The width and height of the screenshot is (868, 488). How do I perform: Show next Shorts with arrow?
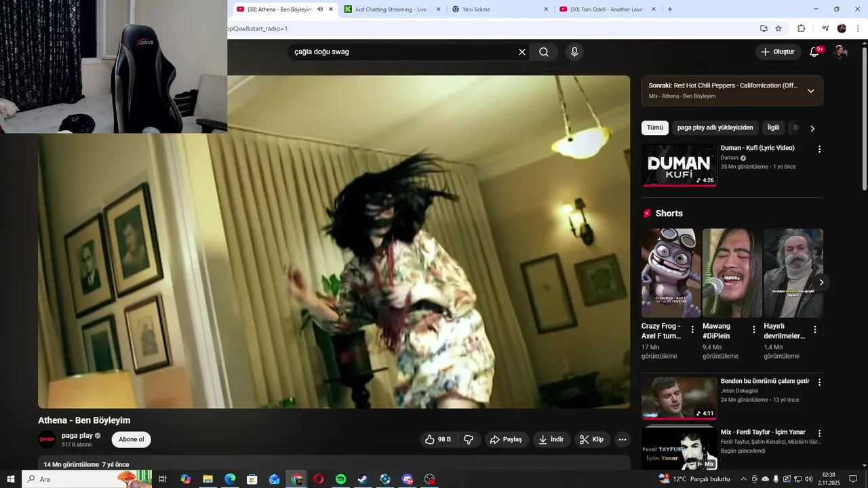pos(821,282)
